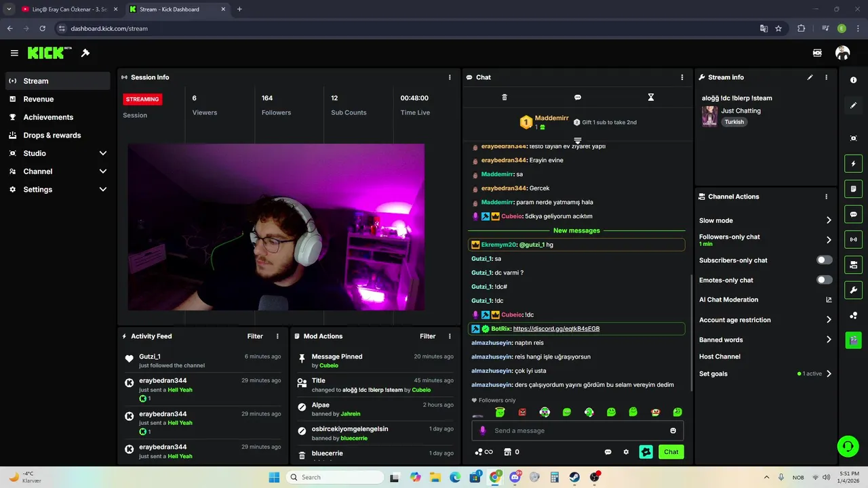This screenshot has width=868, height=488.
Task: Open Set goals chevron
Action: [x=829, y=373]
